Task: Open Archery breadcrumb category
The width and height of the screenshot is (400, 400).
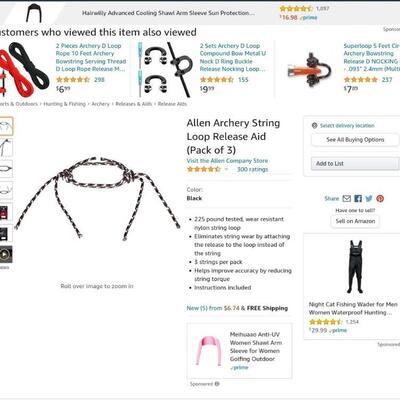Action: click(100, 104)
